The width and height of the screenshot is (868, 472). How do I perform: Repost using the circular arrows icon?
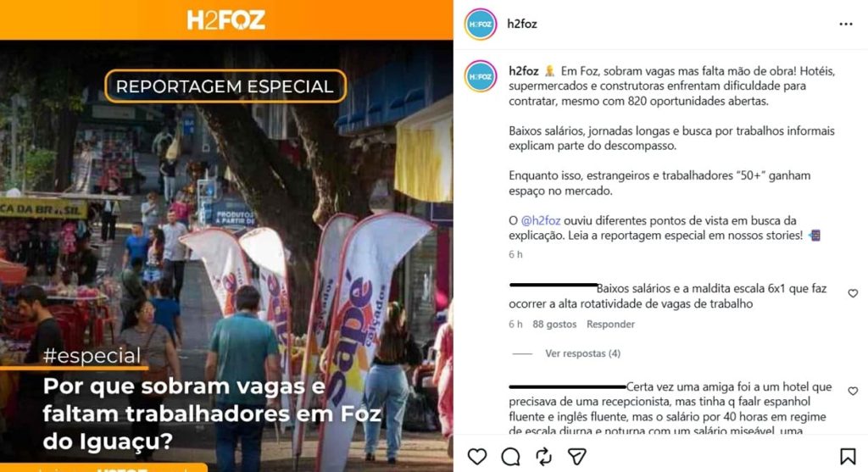tap(543, 457)
